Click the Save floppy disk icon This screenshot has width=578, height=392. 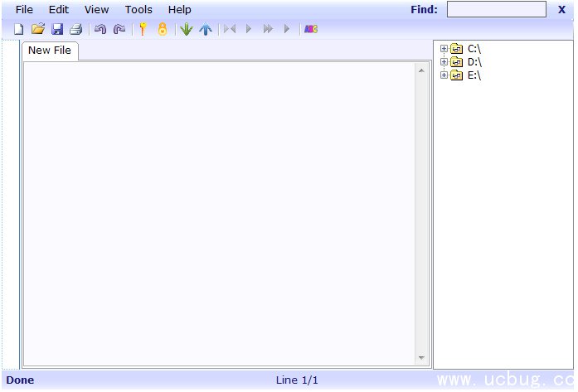(57, 29)
